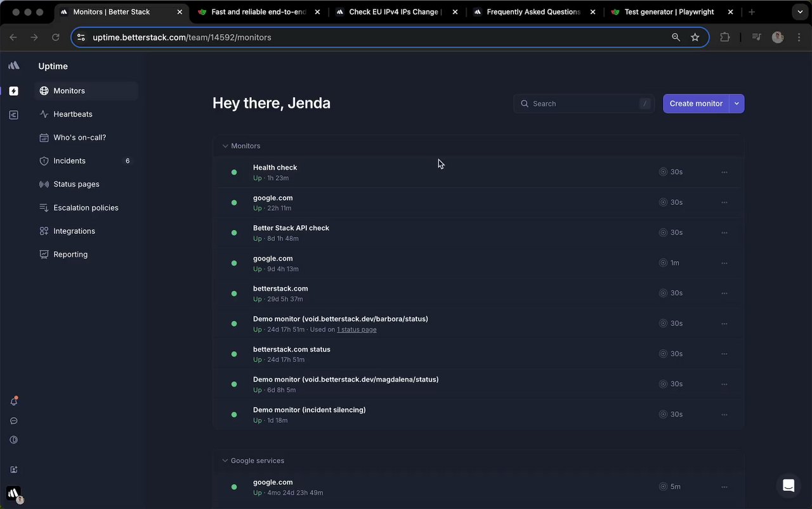Open the three-dot menu for Better Stack API check
The image size is (812, 509).
pos(724,233)
